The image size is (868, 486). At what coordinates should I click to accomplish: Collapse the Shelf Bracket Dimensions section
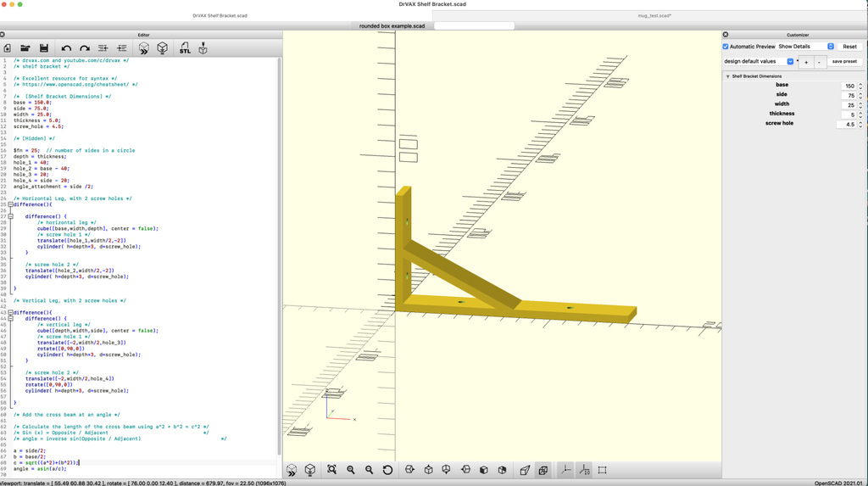pos(727,76)
